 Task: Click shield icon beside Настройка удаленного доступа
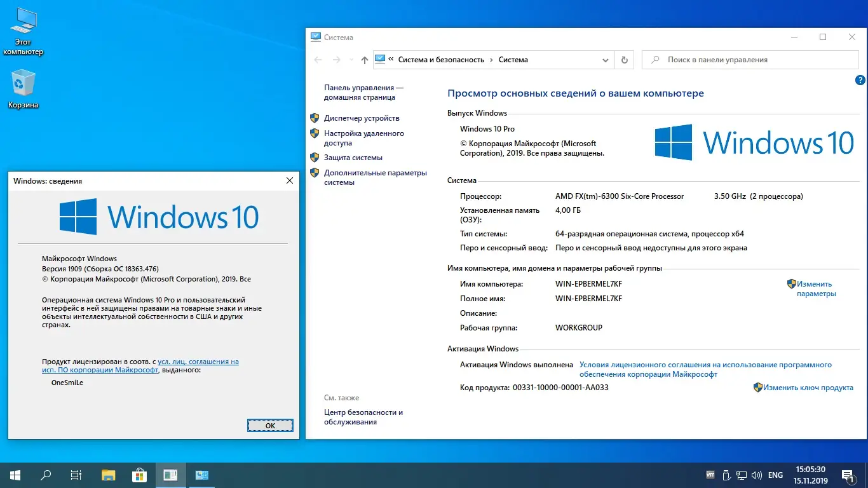point(315,133)
